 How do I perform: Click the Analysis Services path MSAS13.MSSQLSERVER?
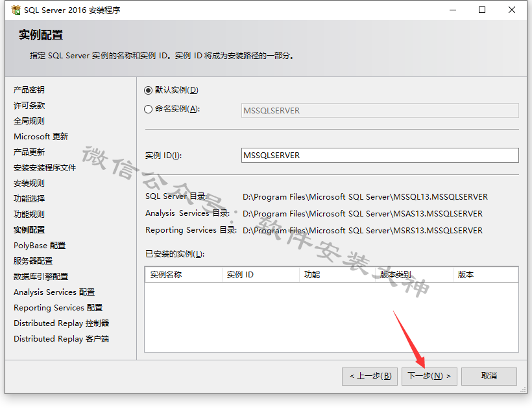363,214
